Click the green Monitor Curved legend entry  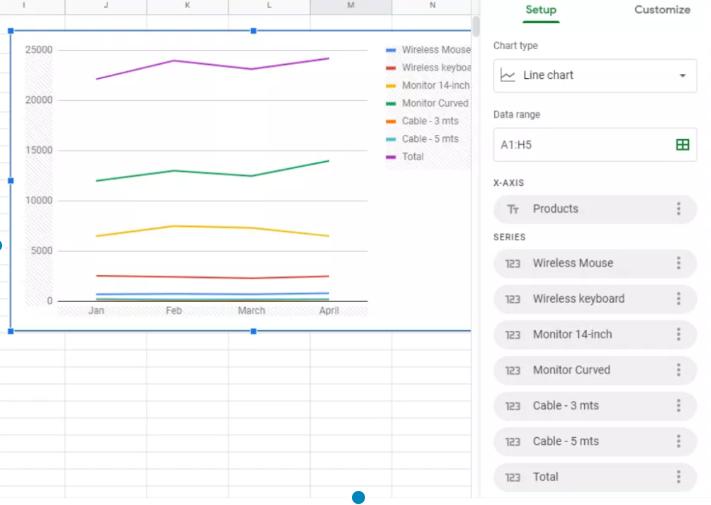click(434, 103)
